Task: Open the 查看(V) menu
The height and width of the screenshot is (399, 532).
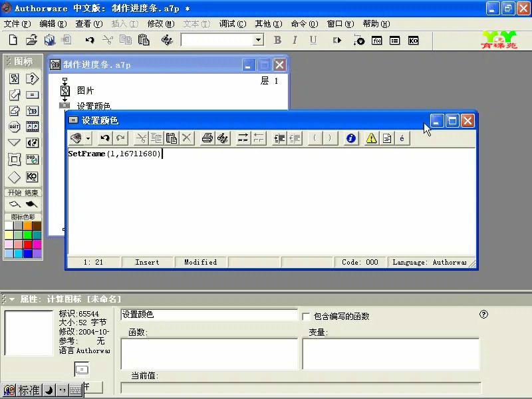Action: pos(89,24)
